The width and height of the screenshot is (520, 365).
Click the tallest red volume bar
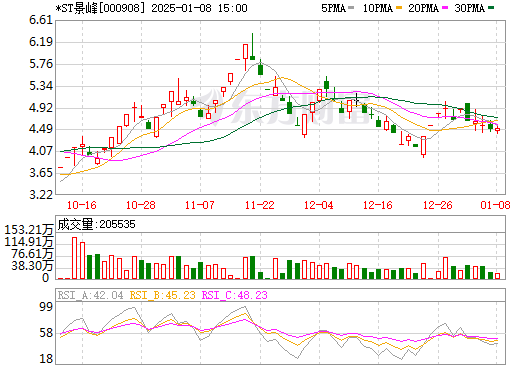pos(74,258)
